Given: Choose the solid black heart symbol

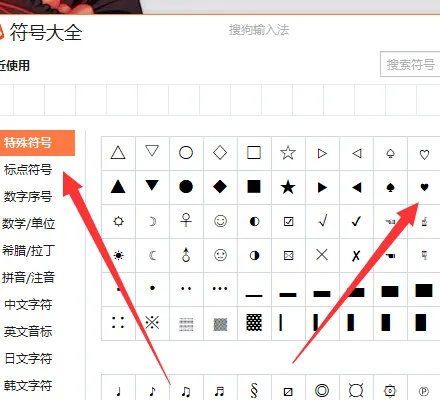Looking at the screenshot, I should 424,187.
